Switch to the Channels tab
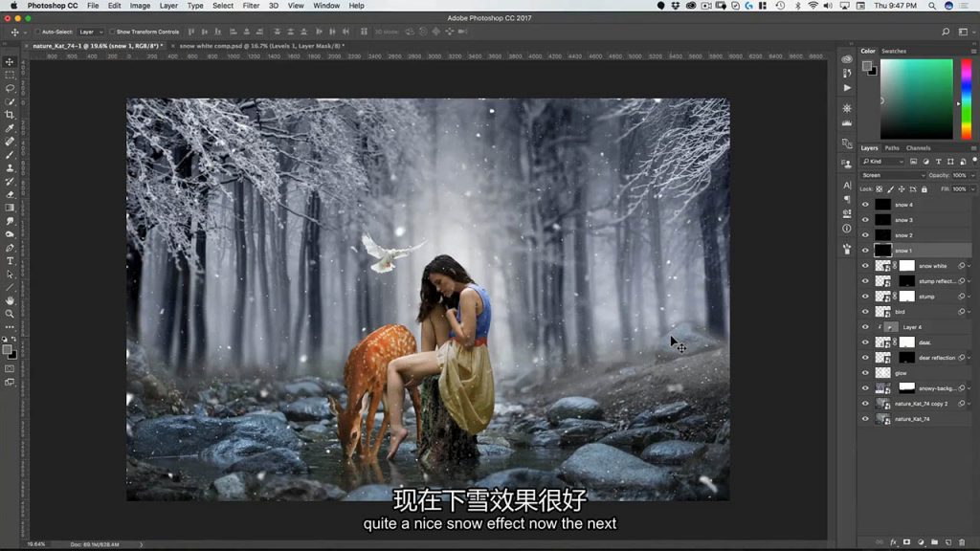Viewport: 980px width, 551px height. tap(918, 148)
